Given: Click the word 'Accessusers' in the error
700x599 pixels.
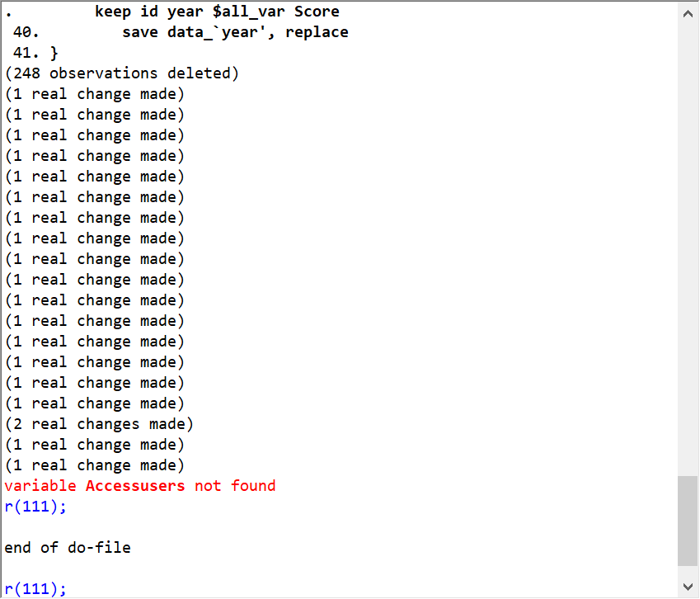Looking at the screenshot, I should (135, 486).
